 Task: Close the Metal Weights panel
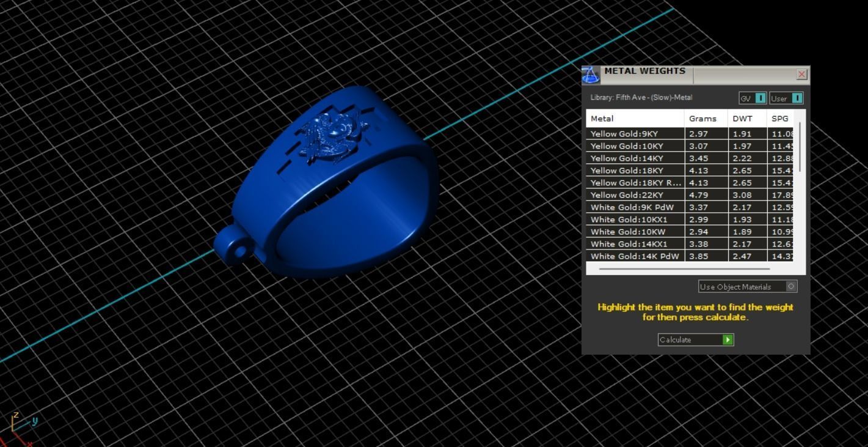(x=802, y=75)
